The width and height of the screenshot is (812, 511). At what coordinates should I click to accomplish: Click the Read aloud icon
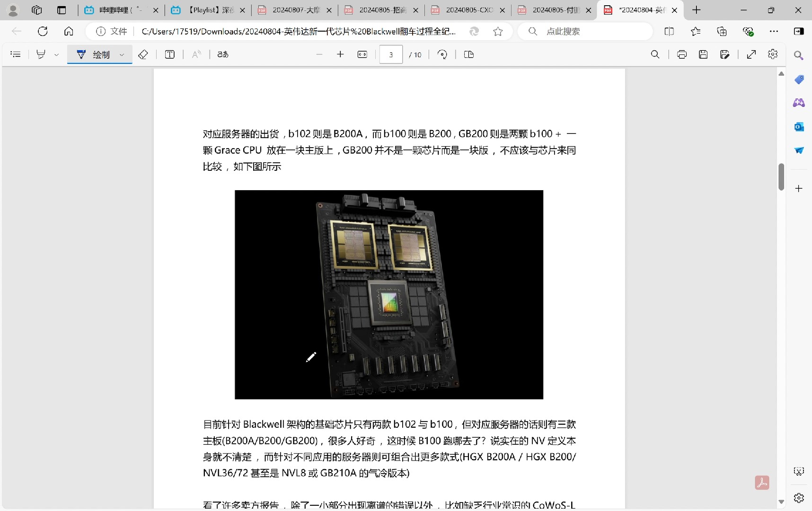coord(196,54)
